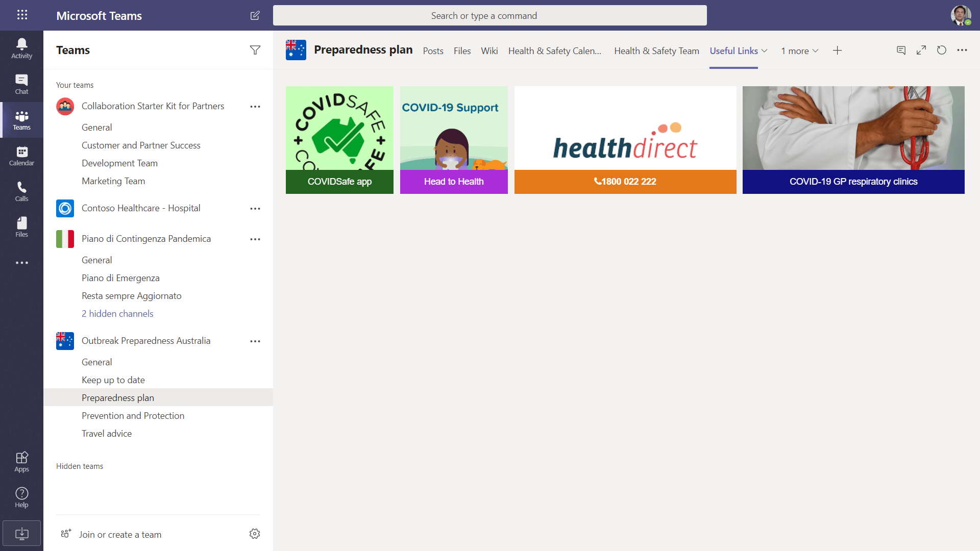Collapse Collaboration Starter Kit for Partners team
The height and width of the screenshot is (551, 980).
153,106
